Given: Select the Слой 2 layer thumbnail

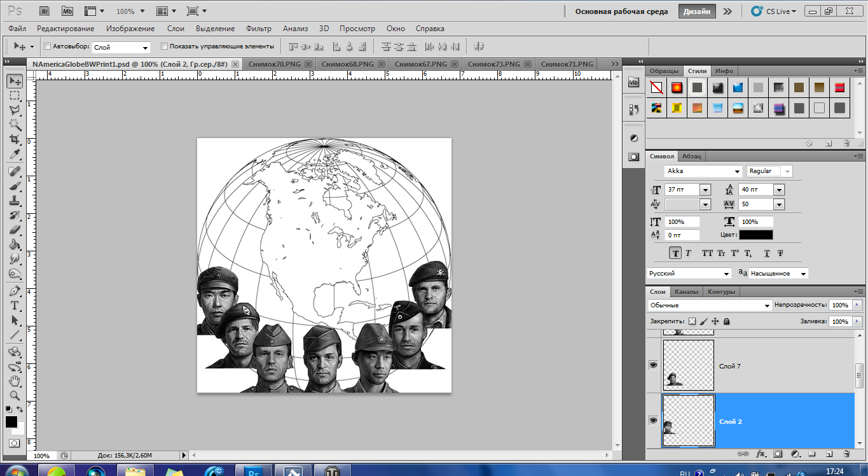Looking at the screenshot, I should pyautogui.click(x=689, y=421).
